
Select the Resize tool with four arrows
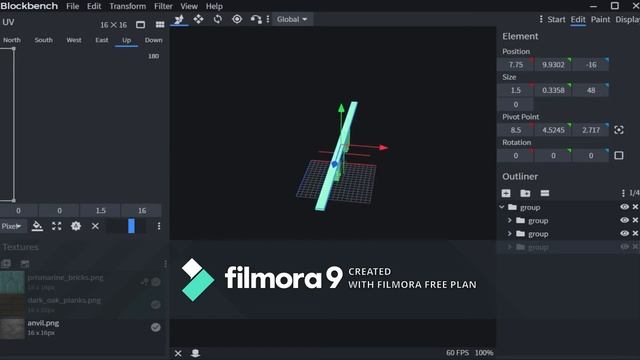(198, 19)
